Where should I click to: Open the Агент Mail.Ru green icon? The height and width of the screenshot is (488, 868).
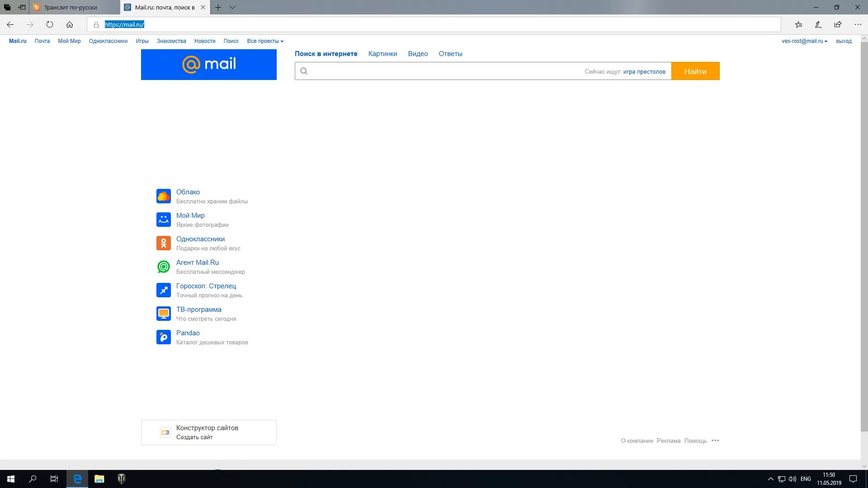pos(164,267)
